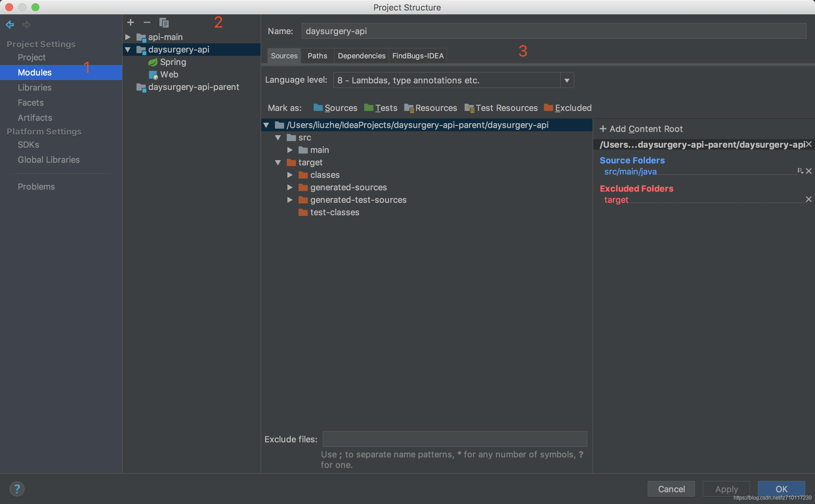The height and width of the screenshot is (504, 815).
Task: Click the Apply button
Action: pyautogui.click(x=726, y=489)
